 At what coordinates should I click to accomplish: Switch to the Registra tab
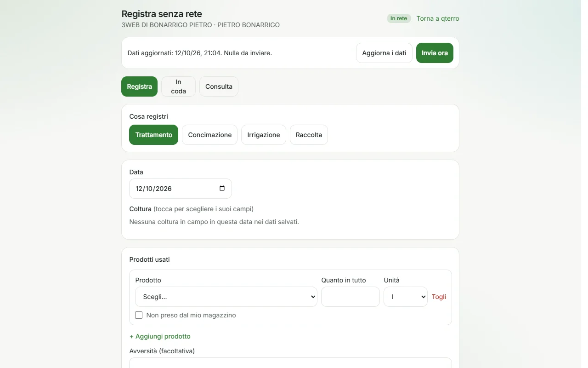140,86
